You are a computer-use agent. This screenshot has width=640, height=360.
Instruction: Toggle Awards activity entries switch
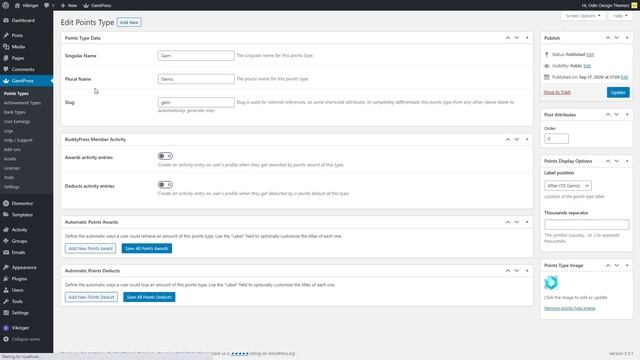pos(165,156)
